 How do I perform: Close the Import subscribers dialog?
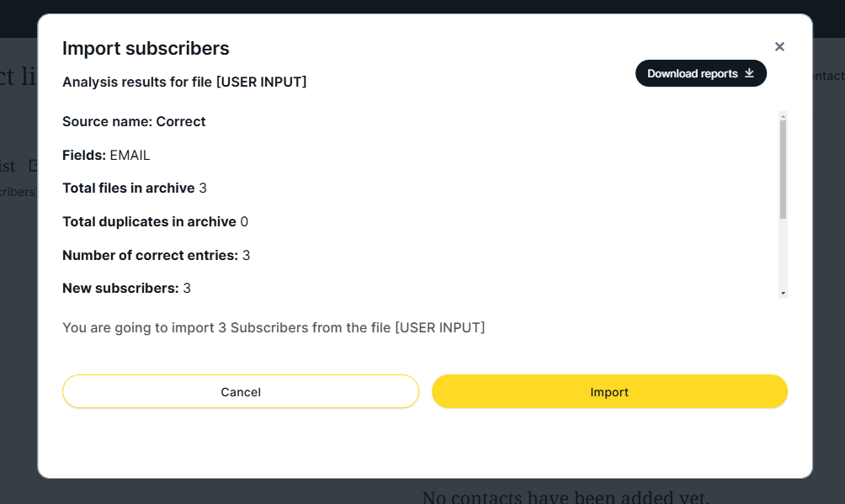click(x=779, y=47)
